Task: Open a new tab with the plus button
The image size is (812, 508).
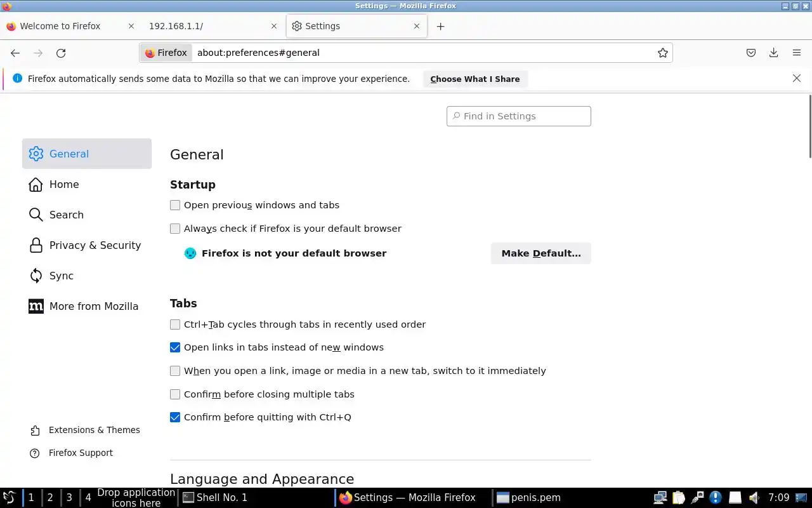Action: [440, 26]
